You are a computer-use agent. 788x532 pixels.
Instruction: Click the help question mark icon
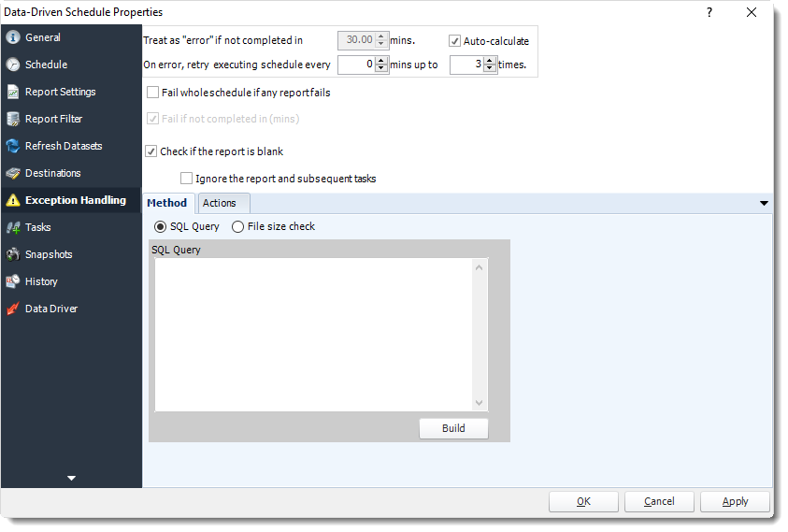(x=709, y=12)
